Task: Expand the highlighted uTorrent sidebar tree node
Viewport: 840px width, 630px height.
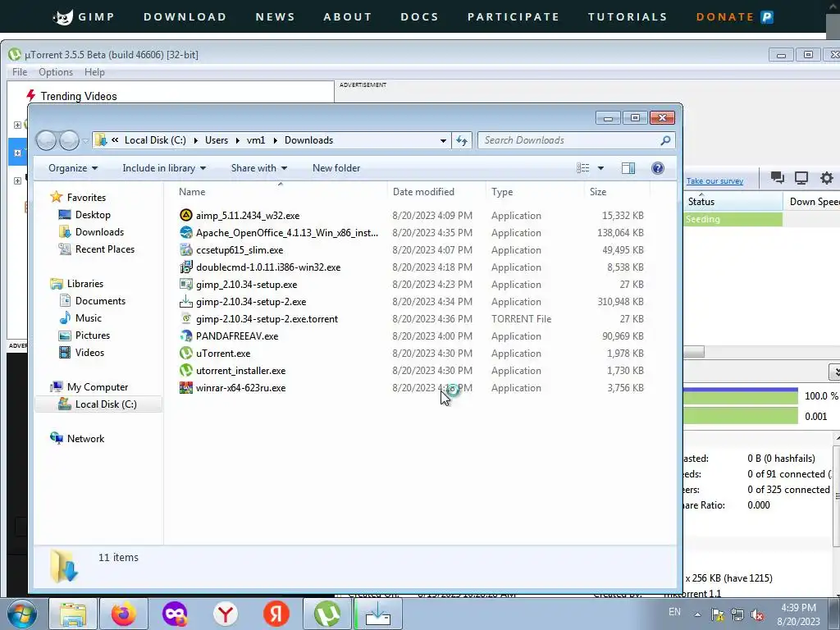Action: click(17, 153)
